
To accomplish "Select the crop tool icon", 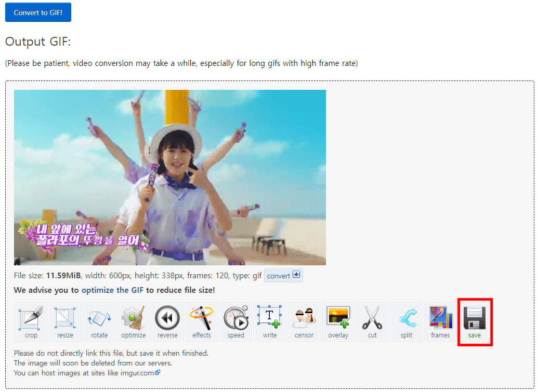I will pyautogui.click(x=31, y=322).
